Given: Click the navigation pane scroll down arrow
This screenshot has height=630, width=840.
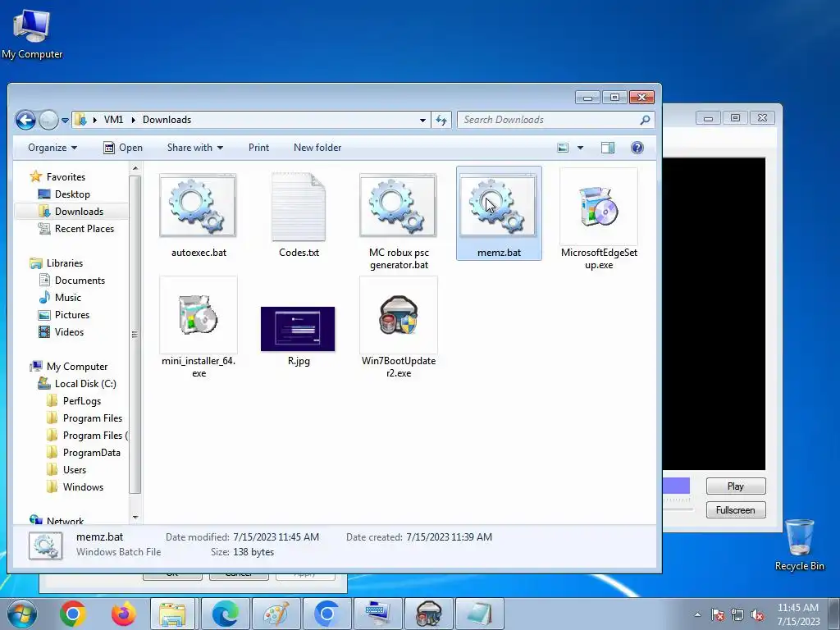Looking at the screenshot, I should point(135,518).
